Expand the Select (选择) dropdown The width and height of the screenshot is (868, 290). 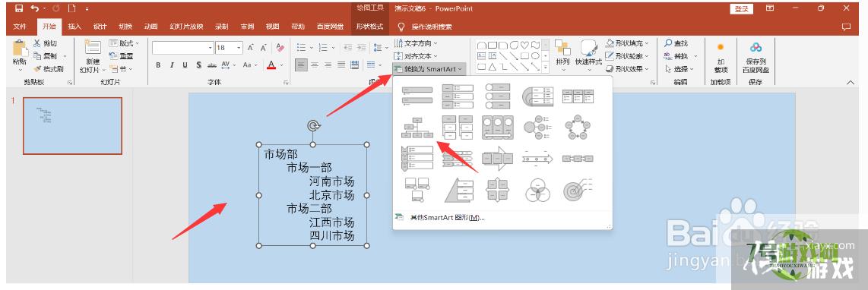(680, 69)
